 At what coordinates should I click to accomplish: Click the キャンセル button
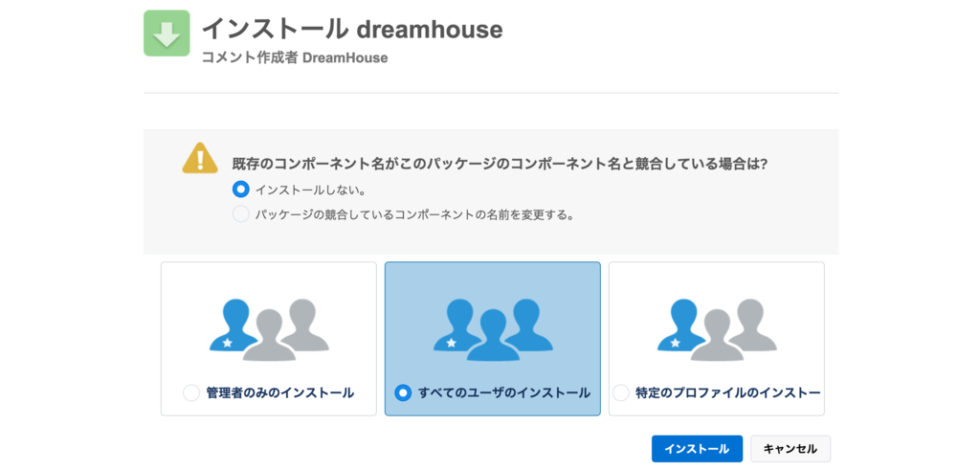(x=791, y=449)
